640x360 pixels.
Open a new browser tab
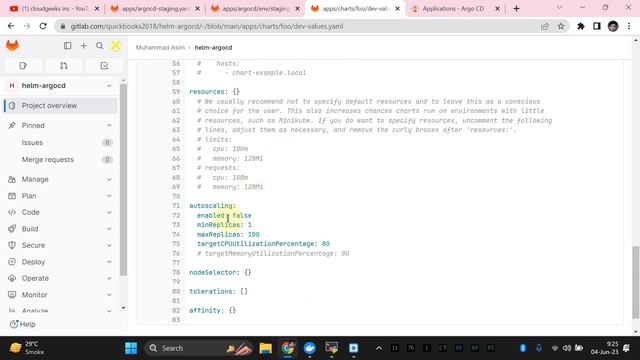coord(516,9)
